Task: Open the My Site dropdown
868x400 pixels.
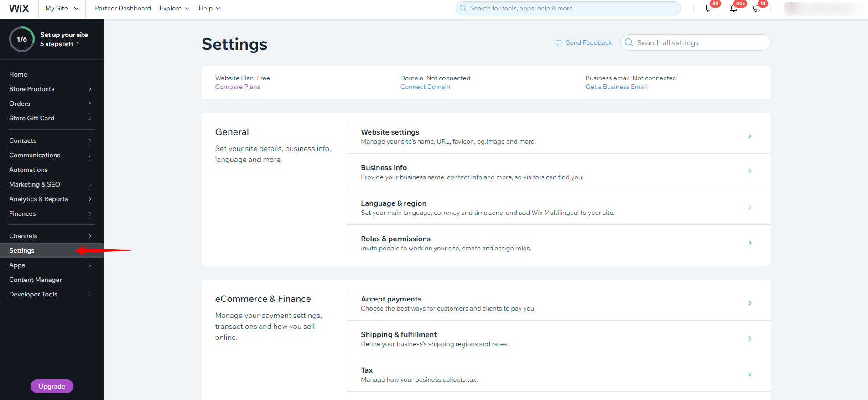Action: (x=62, y=8)
